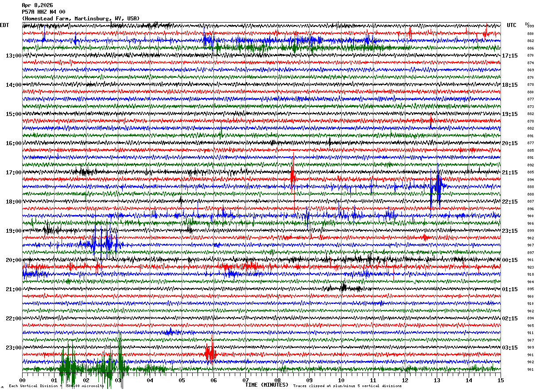Select the 03:15 UTC hour label
The width and height of the screenshot is (536, 392).
point(510,348)
